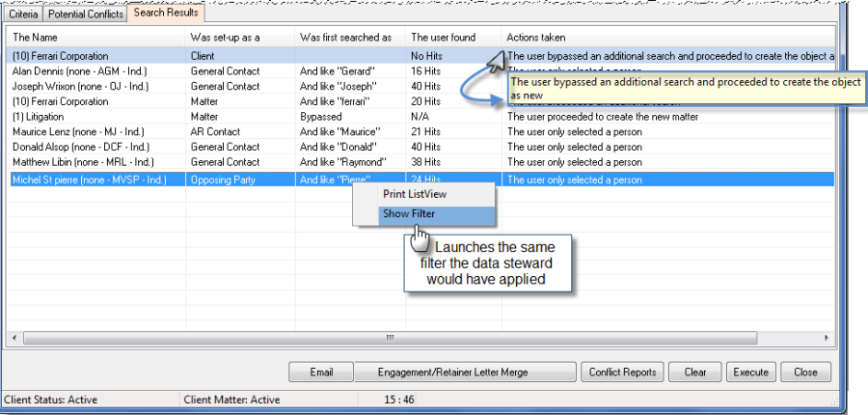Switch to the Criteria tab

[23, 14]
